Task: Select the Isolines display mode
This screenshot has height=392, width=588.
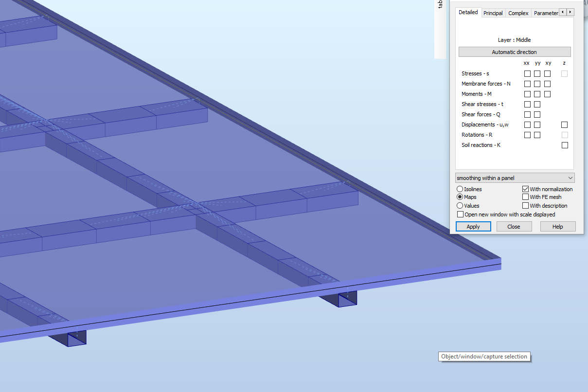Action: click(460, 189)
